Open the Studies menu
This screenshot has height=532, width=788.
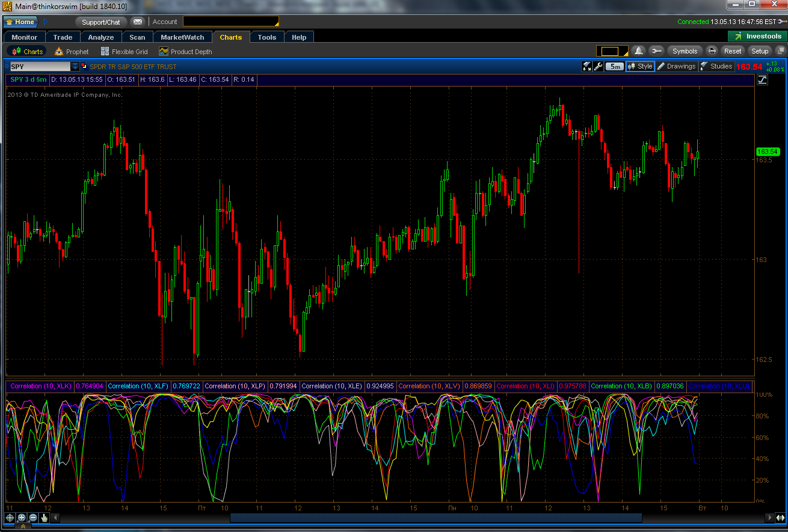pyautogui.click(x=716, y=67)
